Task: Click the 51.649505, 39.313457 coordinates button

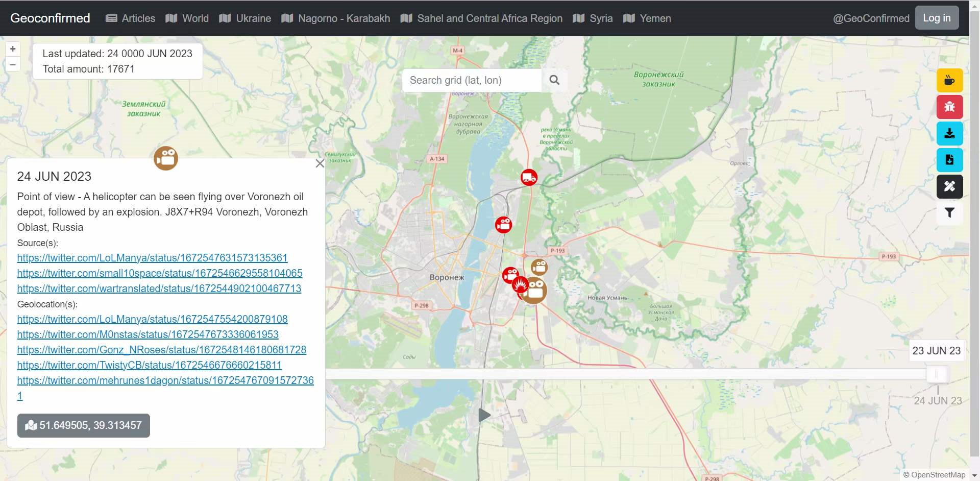Action: (x=84, y=425)
